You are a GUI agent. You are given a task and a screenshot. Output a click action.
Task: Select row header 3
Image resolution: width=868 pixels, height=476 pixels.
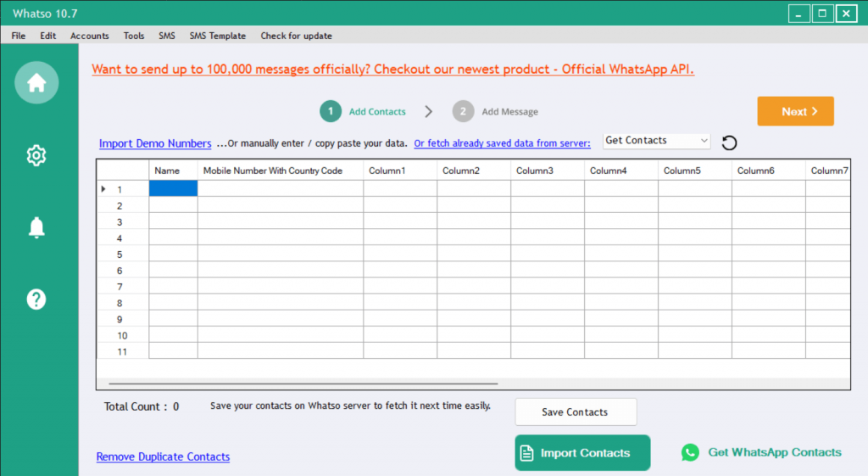(x=123, y=221)
